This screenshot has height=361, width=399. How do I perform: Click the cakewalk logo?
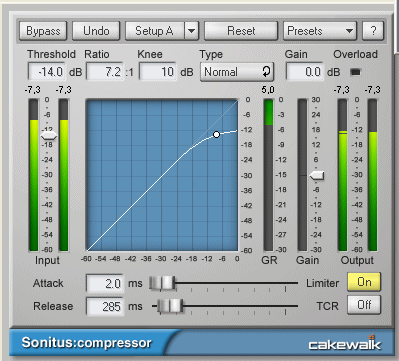pos(345,343)
